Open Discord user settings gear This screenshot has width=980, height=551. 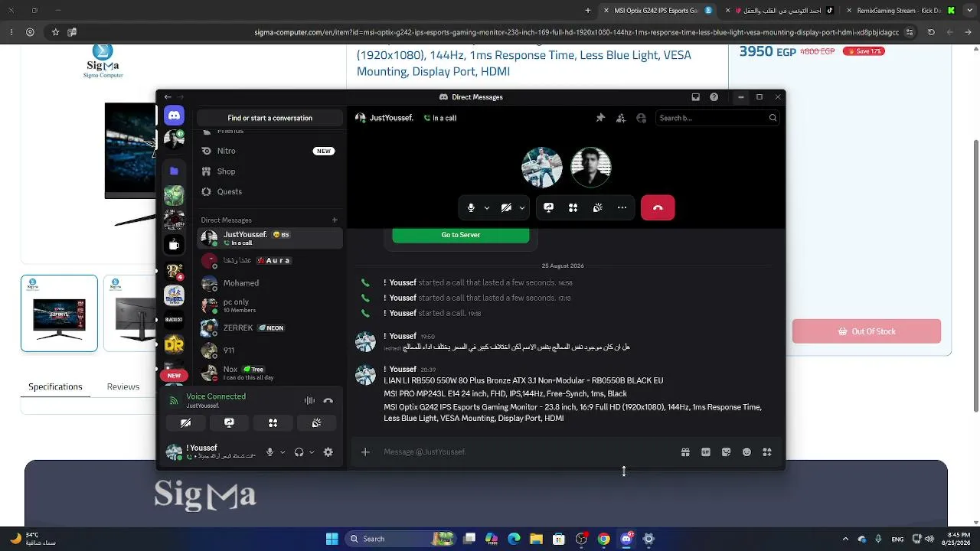click(x=328, y=452)
